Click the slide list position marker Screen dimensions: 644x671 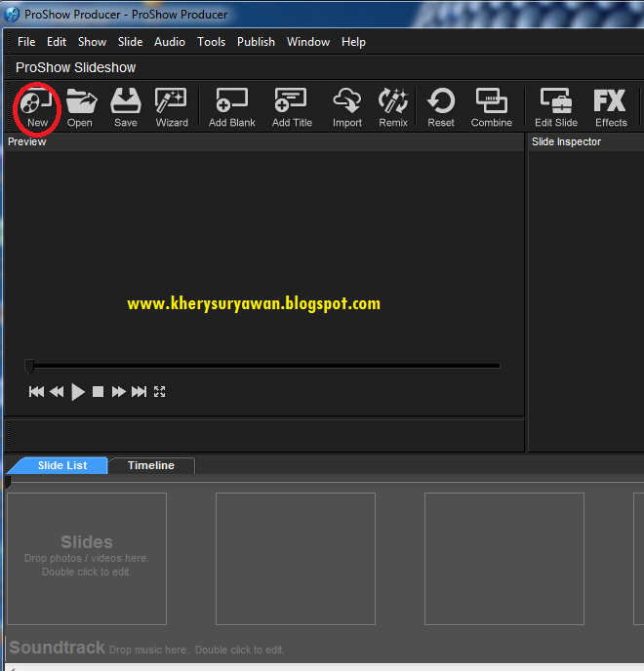[8, 482]
